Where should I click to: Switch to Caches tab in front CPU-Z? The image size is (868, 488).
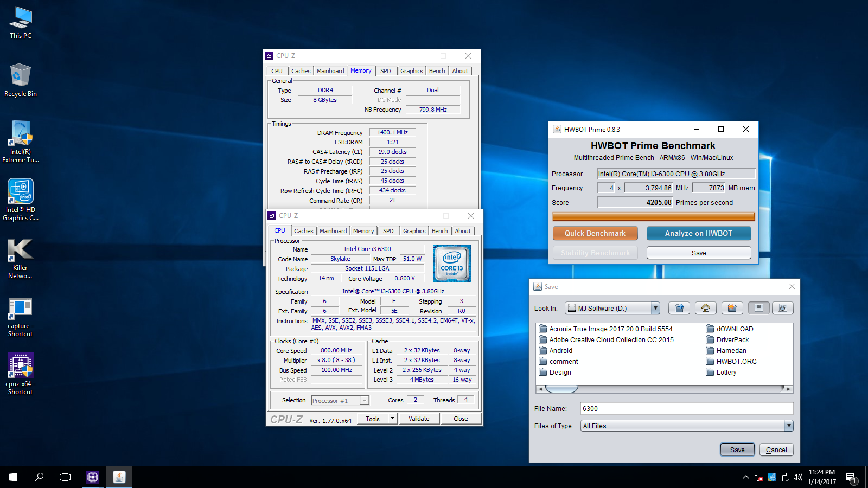(x=304, y=231)
